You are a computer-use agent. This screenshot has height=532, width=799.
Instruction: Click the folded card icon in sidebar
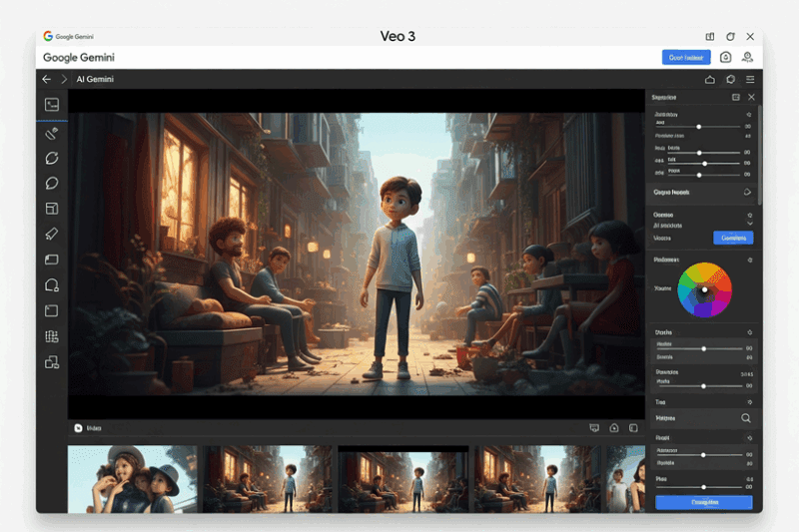pos(52,260)
